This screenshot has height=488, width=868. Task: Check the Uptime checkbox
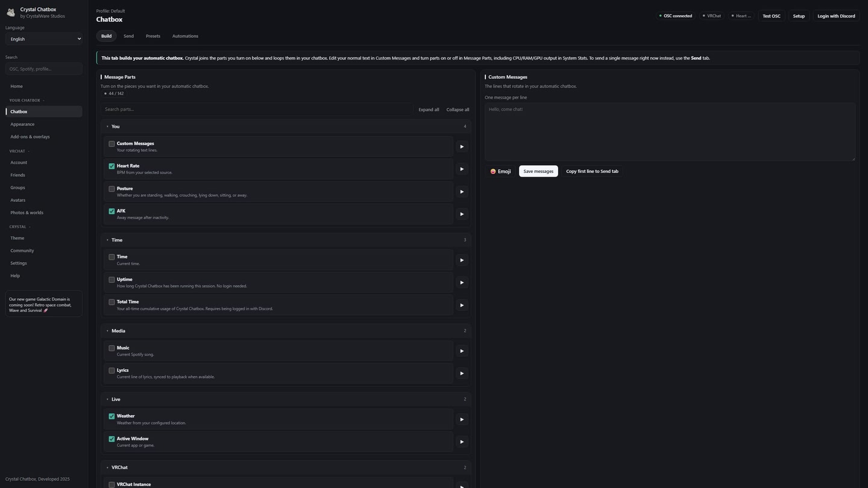[112, 280]
